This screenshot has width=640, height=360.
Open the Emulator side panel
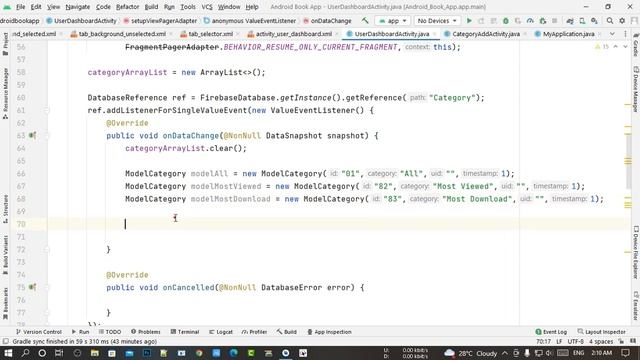[636, 305]
